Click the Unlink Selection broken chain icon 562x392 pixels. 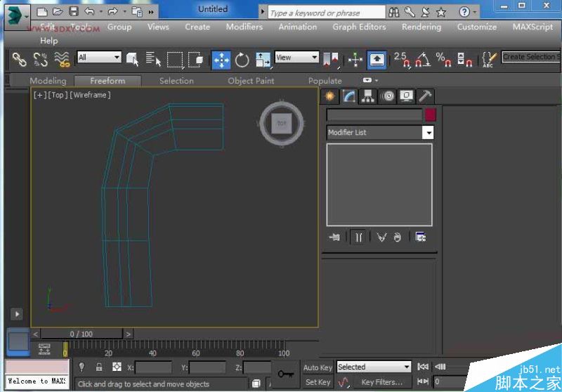tap(40, 60)
